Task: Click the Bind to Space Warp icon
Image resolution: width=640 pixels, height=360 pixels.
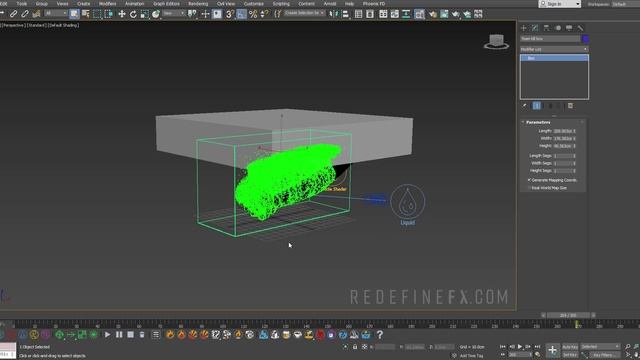Action: click(x=36, y=14)
